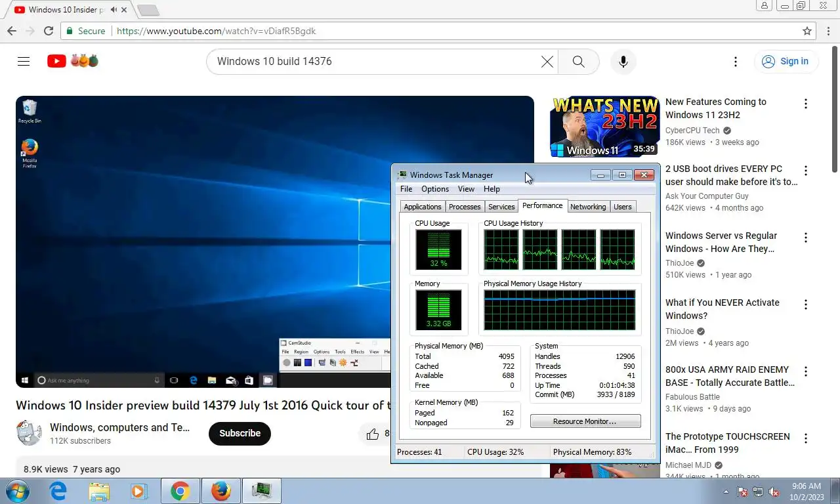Open Ask Your Computer Guy channel
Image resolution: width=840 pixels, height=504 pixels.
point(707,196)
